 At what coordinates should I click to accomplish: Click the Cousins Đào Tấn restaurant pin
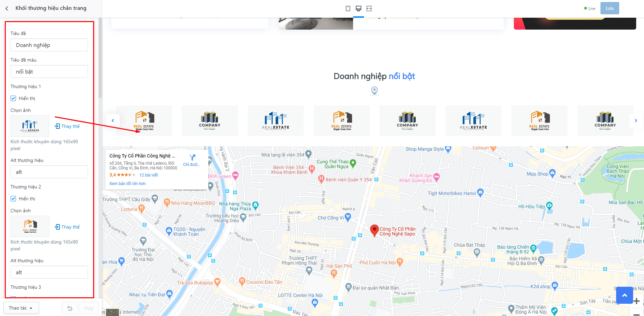point(242,281)
